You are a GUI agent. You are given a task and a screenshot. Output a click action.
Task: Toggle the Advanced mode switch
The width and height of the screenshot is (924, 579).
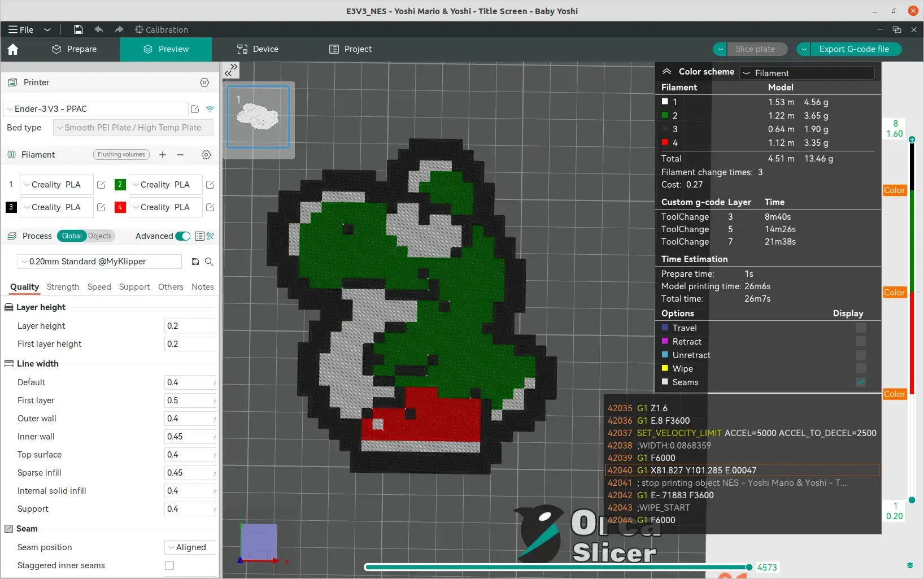[183, 236]
